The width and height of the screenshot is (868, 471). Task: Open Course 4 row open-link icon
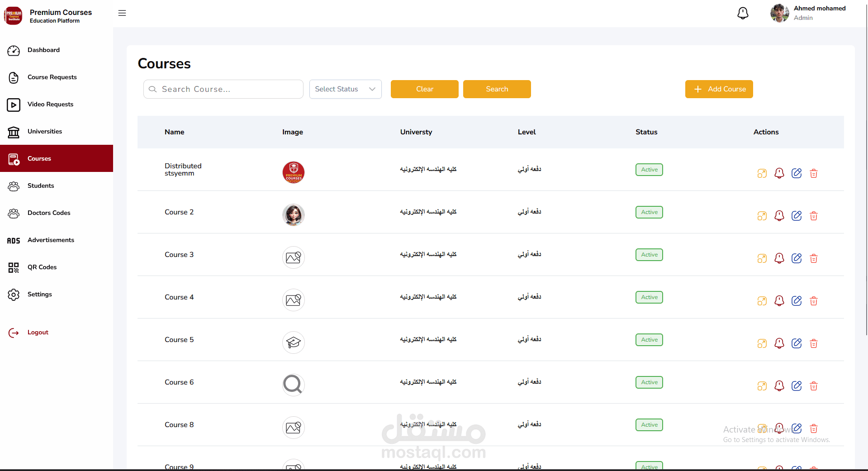tap(762, 301)
